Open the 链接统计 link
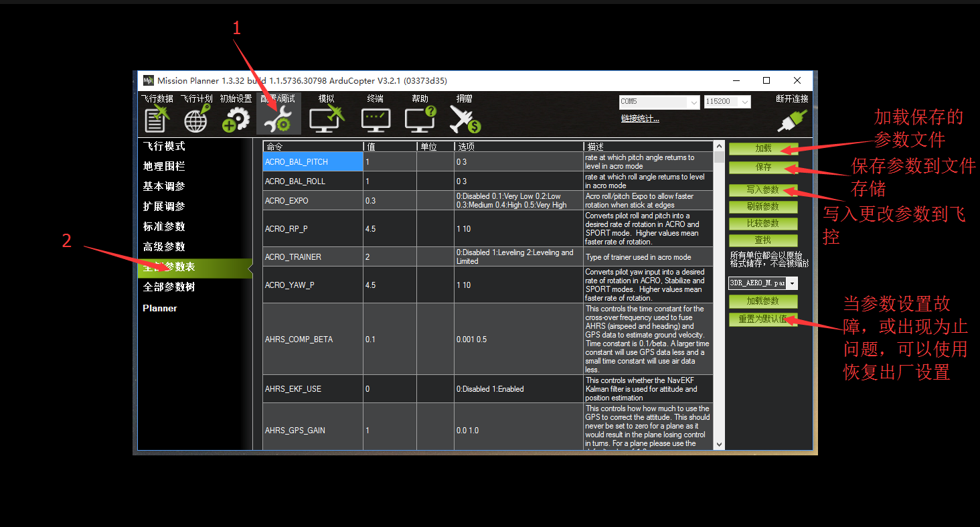This screenshot has width=980, height=527. (640, 119)
